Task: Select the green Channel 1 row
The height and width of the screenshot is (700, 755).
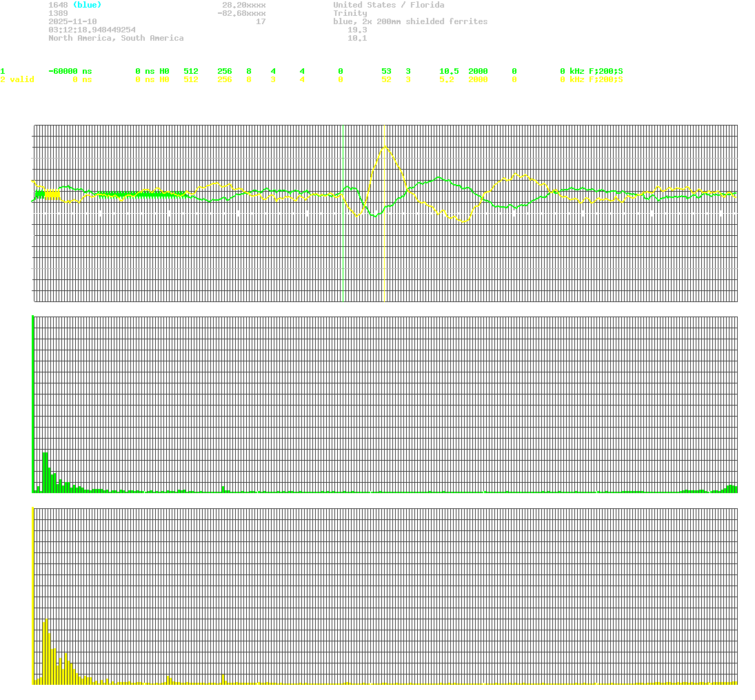Action: (x=3, y=71)
